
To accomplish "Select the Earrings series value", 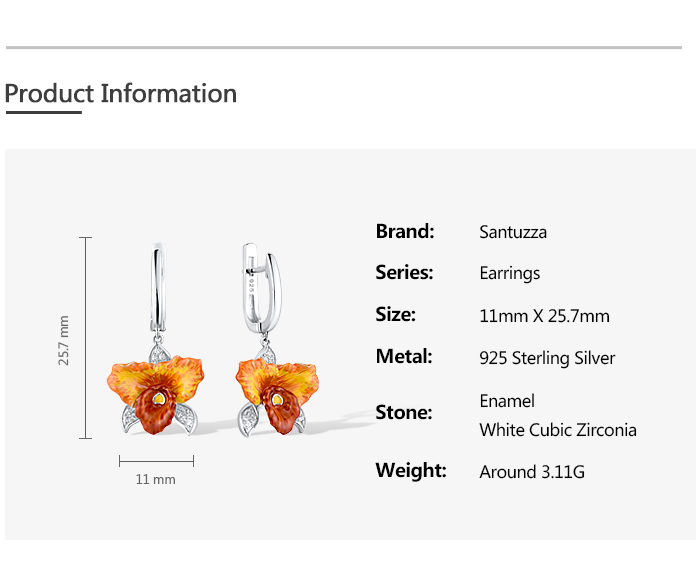I will click(510, 274).
